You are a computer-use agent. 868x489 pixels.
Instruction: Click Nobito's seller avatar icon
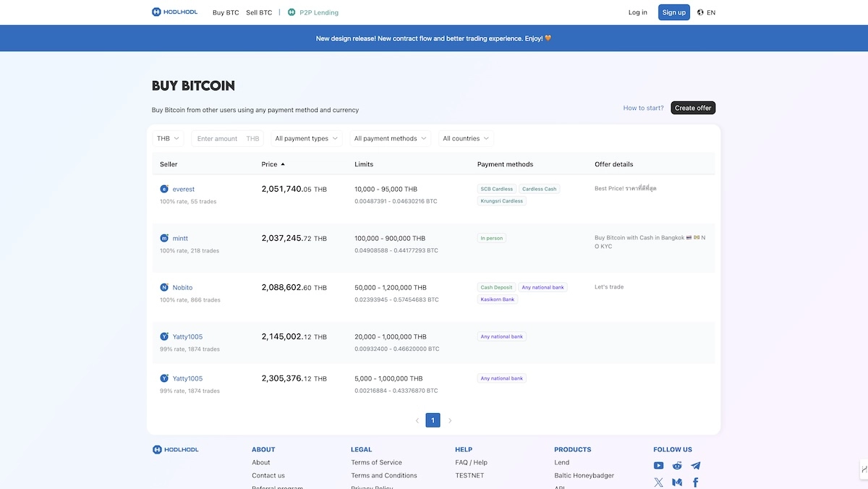tap(164, 287)
